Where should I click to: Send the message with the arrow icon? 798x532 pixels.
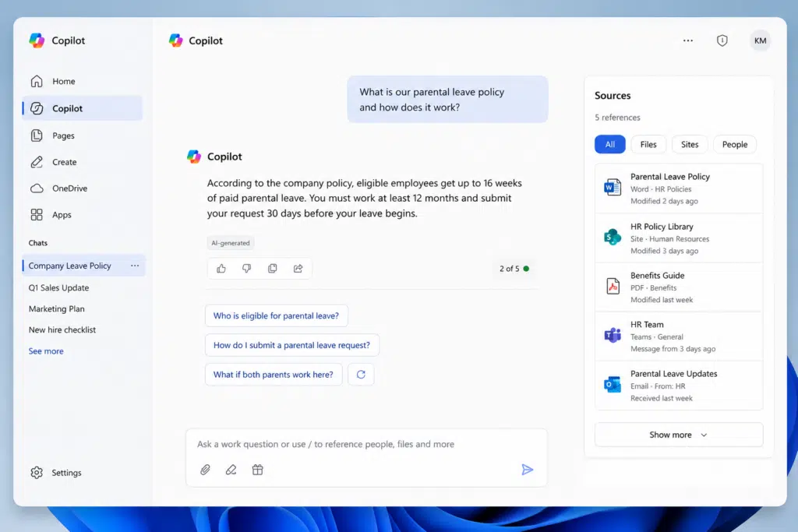click(528, 470)
